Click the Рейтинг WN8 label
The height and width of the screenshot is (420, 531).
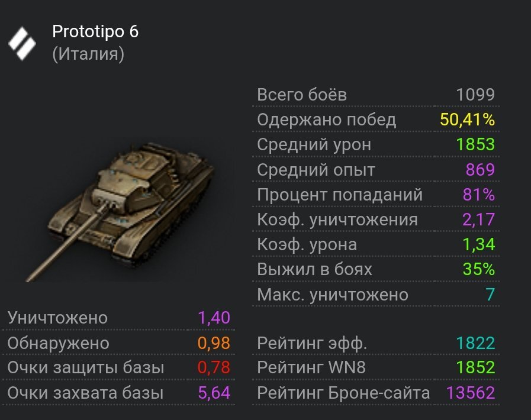click(311, 368)
